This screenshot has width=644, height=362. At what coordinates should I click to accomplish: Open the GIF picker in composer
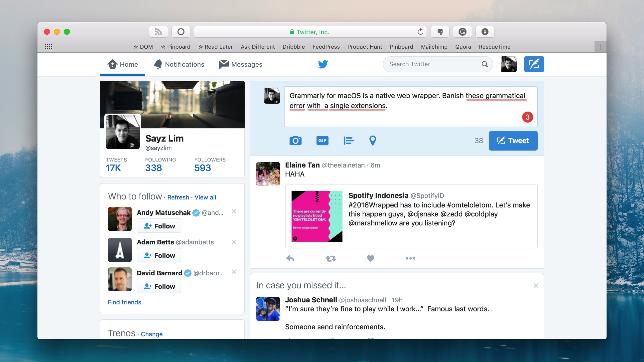(x=322, y=141)
